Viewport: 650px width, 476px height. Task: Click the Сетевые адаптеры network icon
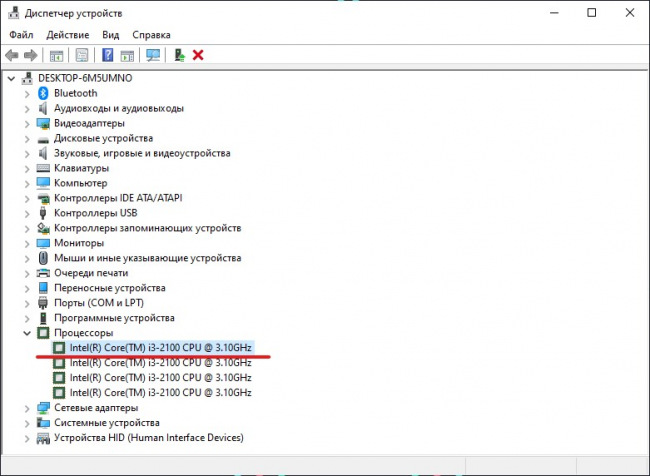43,408
